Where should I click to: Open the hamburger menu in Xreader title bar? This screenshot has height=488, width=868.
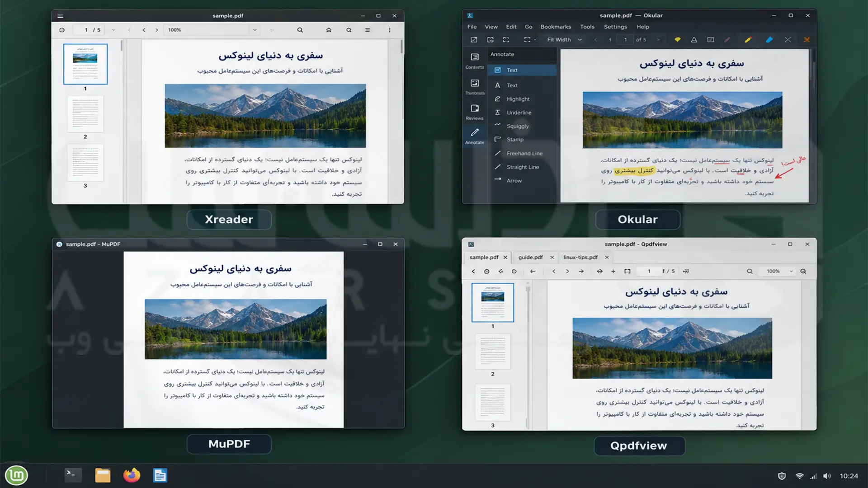click(x=60, y=16)
